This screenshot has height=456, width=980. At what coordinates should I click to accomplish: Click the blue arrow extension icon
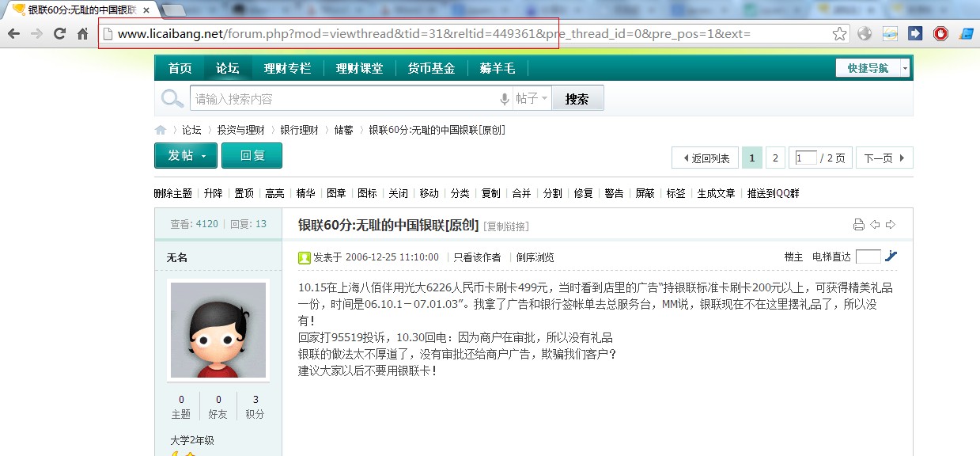(915, 34)
